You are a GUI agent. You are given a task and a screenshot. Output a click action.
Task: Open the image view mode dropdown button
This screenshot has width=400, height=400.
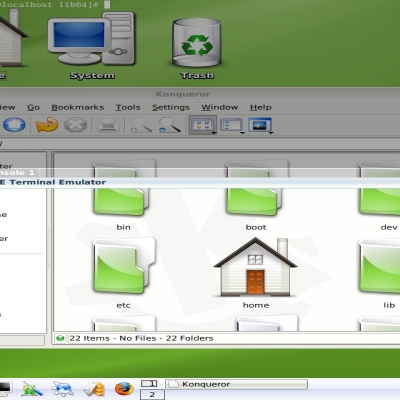(x=260, y=126)
